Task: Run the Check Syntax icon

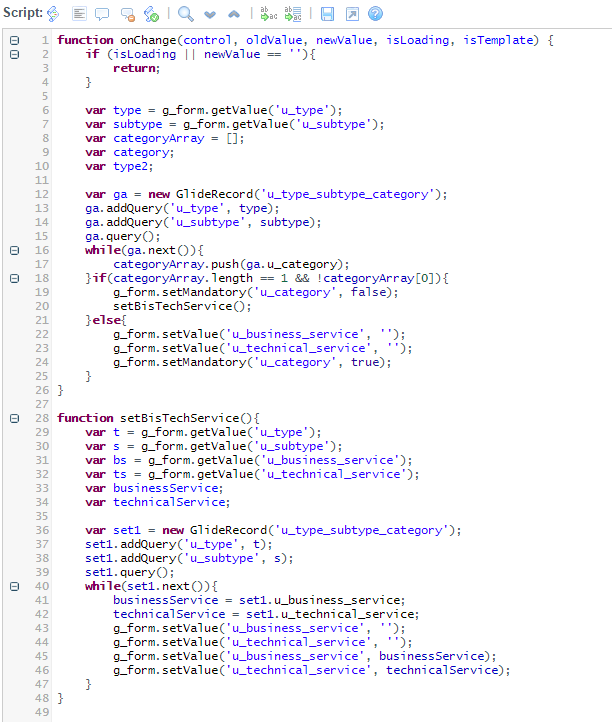Action: click(151, 14)
